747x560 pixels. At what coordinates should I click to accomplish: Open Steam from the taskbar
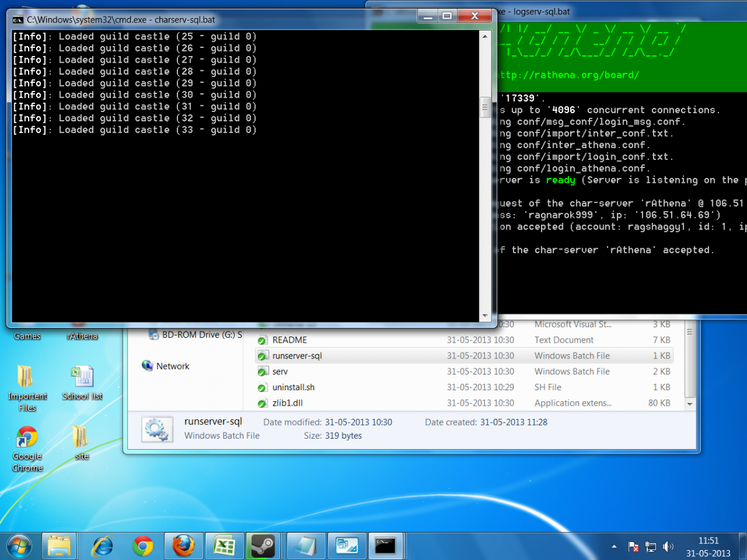click(263, 546)
